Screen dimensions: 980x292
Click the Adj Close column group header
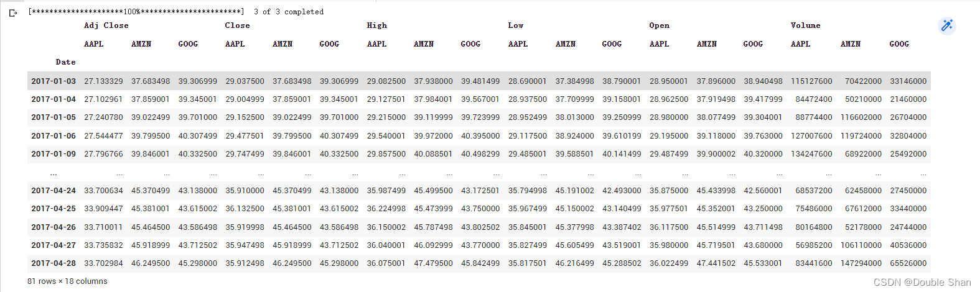coord(106,25)
